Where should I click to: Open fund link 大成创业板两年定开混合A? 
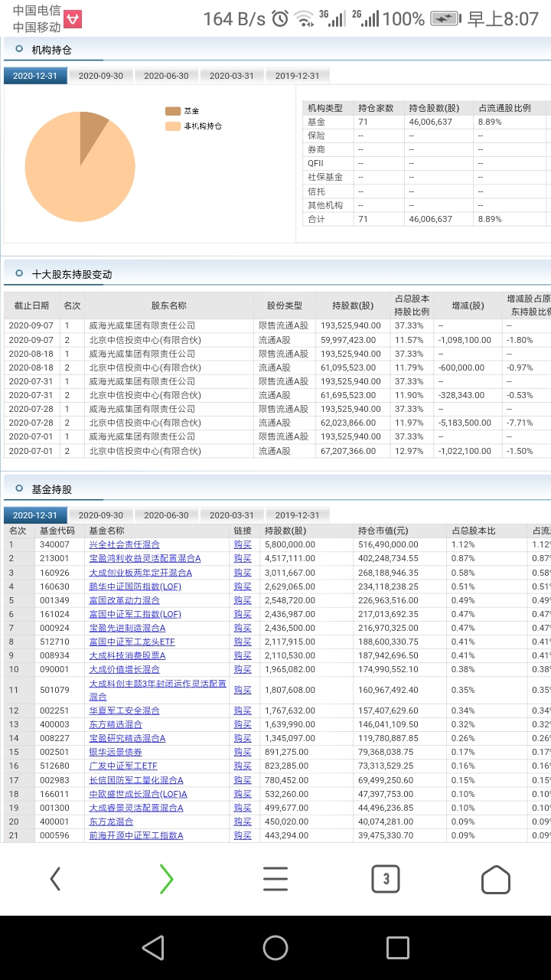[141, 572]
